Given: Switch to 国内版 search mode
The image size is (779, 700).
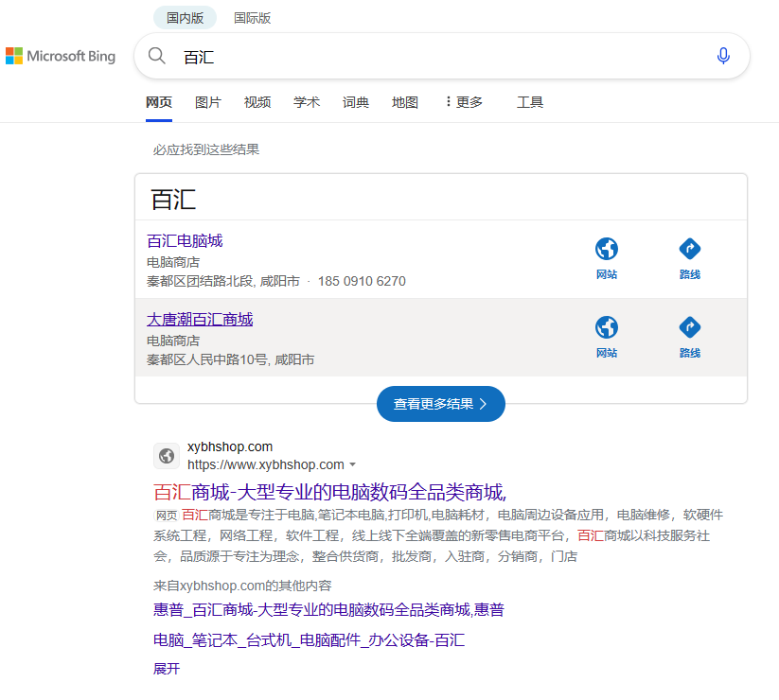Looking at the screenshot, I should tap(185, 18).
